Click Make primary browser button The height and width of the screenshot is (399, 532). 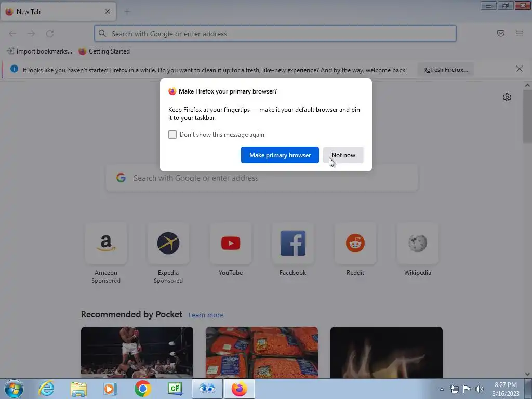[x=280, y=155]
